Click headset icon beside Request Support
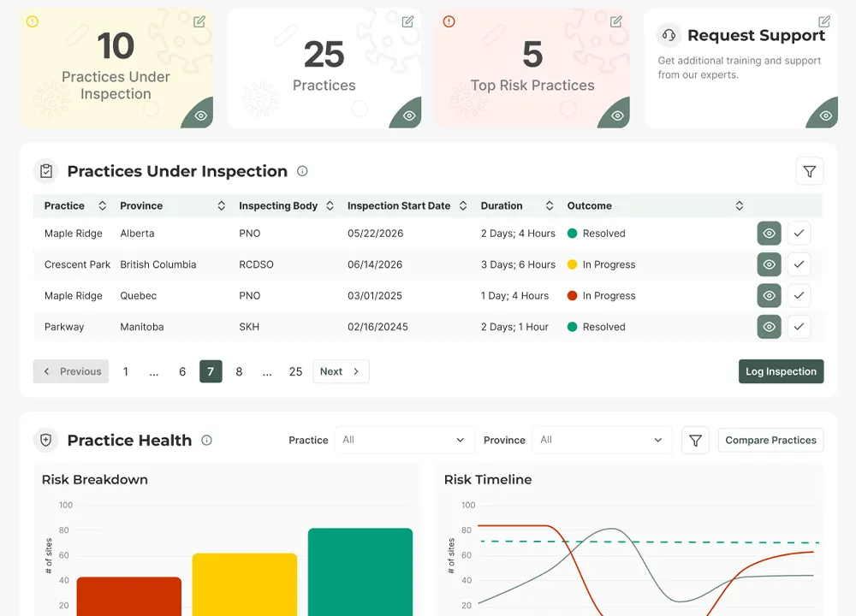The image size is (856, 616). 669,35
